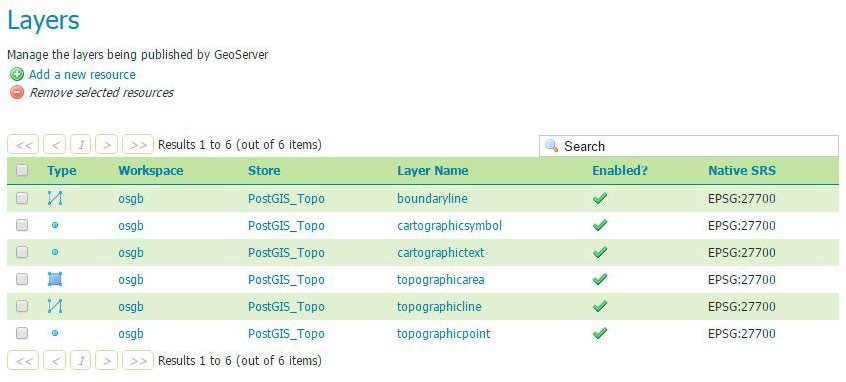Open the topographicarea layer
This screenshot has height=382, width=846.
(x=441, y=279)
